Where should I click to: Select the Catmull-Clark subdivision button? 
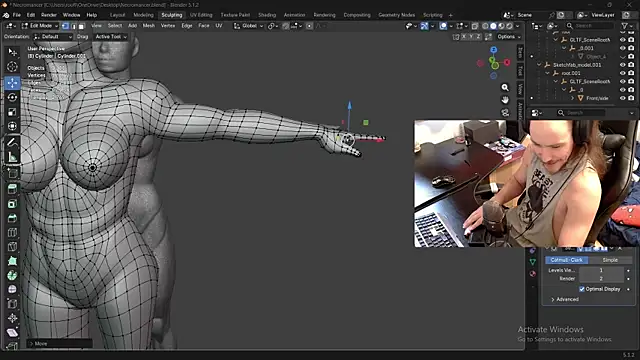click(x=567, y=260)
